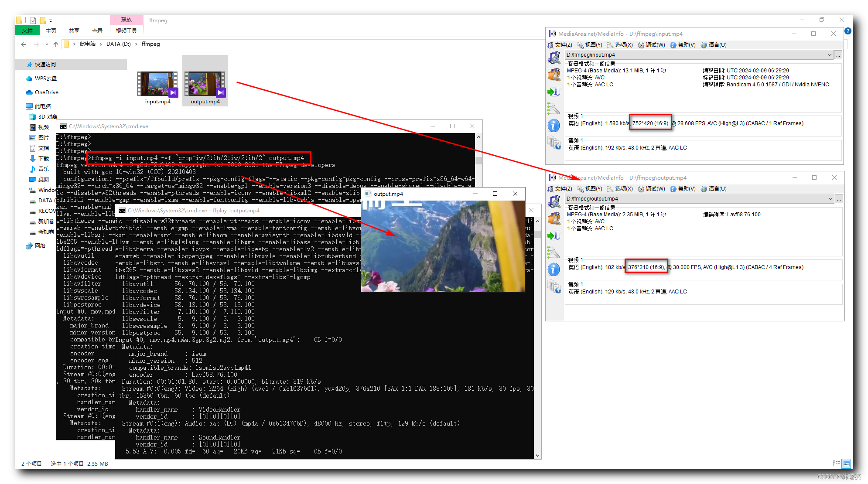Screen dimensions: 868x484
Task: Click the properties checkmark icon on quick access toolbar
Action: [x=32, y=20]
